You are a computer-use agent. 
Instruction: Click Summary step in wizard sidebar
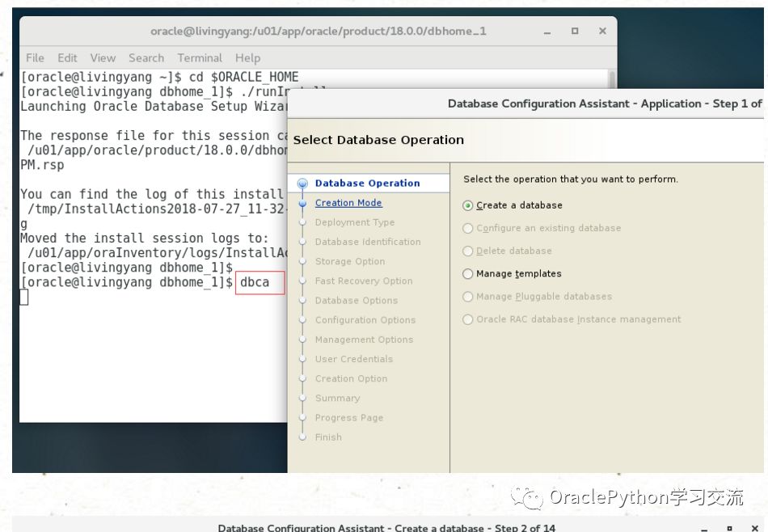tap(337, 399)
